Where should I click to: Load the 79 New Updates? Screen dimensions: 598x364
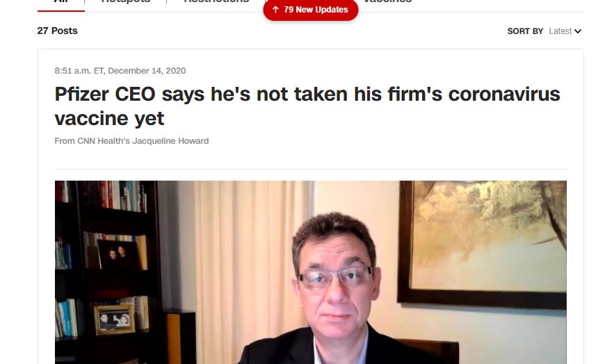click(310, 10)
